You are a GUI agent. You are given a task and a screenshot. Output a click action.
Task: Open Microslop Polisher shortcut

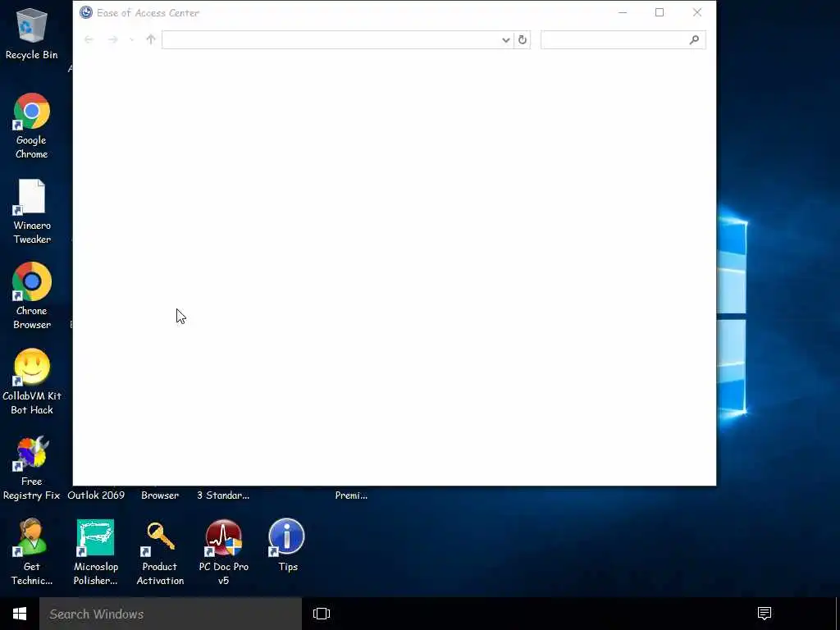coord(95,552)
